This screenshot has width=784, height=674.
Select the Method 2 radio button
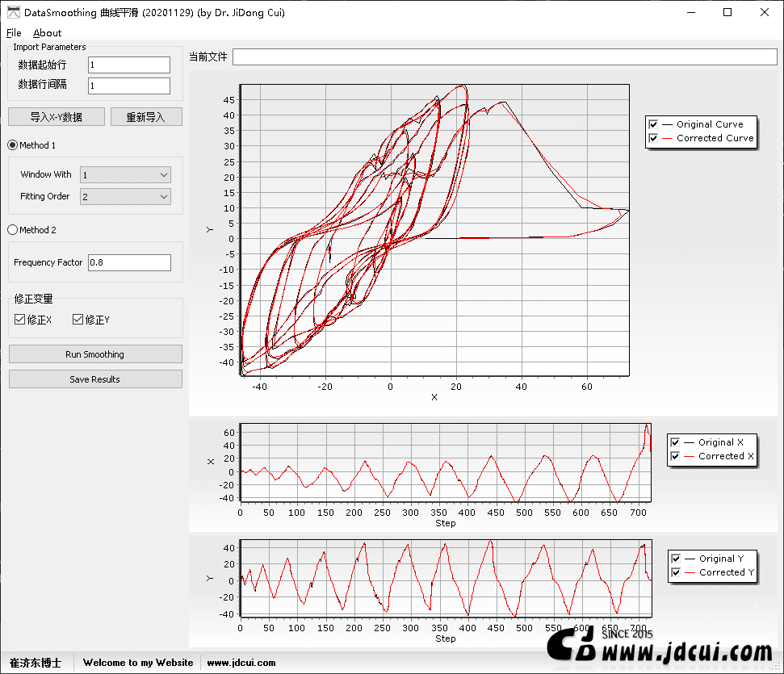pos(12,230)
